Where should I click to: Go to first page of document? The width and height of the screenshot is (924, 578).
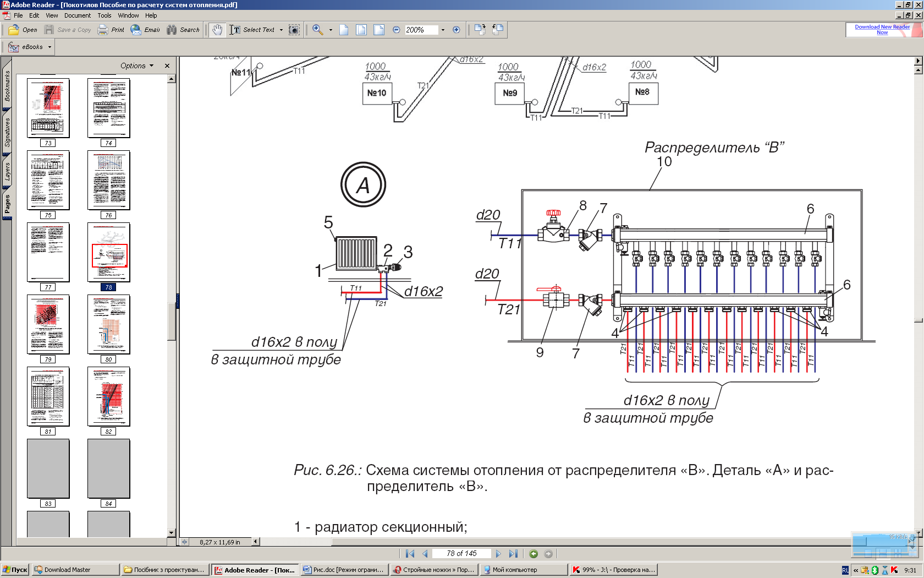[x=410, y=554]
